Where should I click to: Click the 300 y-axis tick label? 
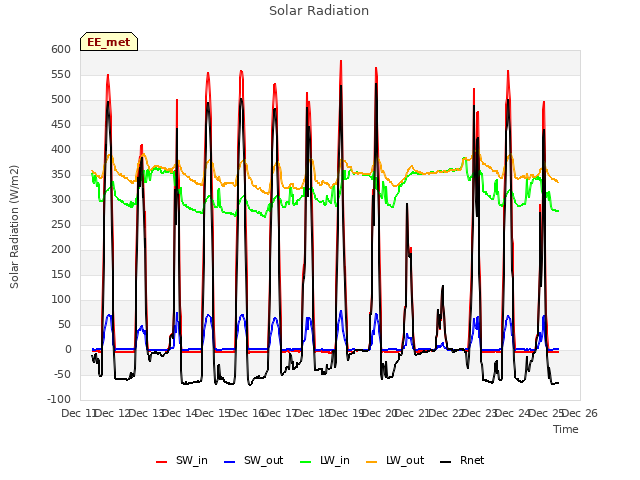click(61, 200)
